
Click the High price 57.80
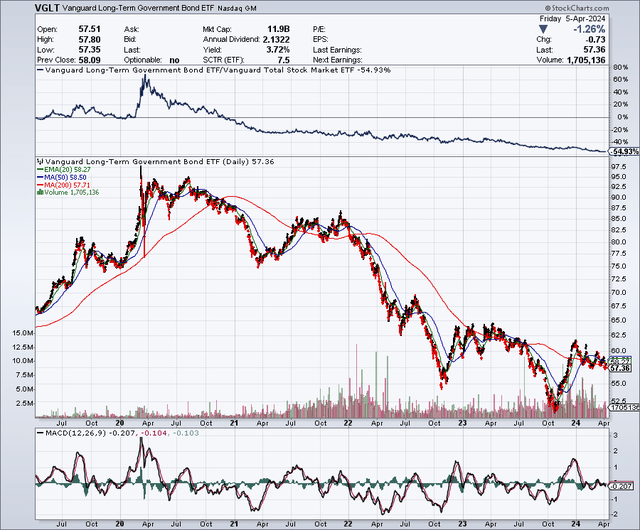tap(89, 40)
